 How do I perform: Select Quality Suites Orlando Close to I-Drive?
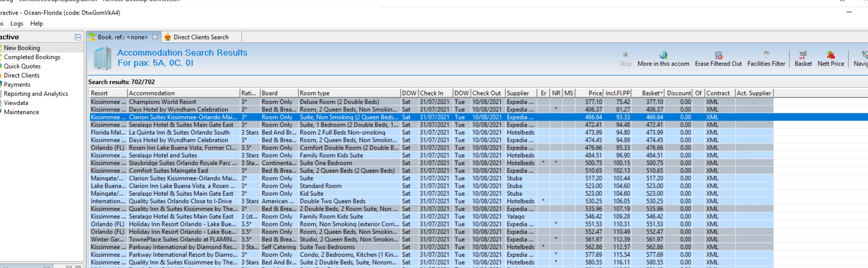[431, 201]
